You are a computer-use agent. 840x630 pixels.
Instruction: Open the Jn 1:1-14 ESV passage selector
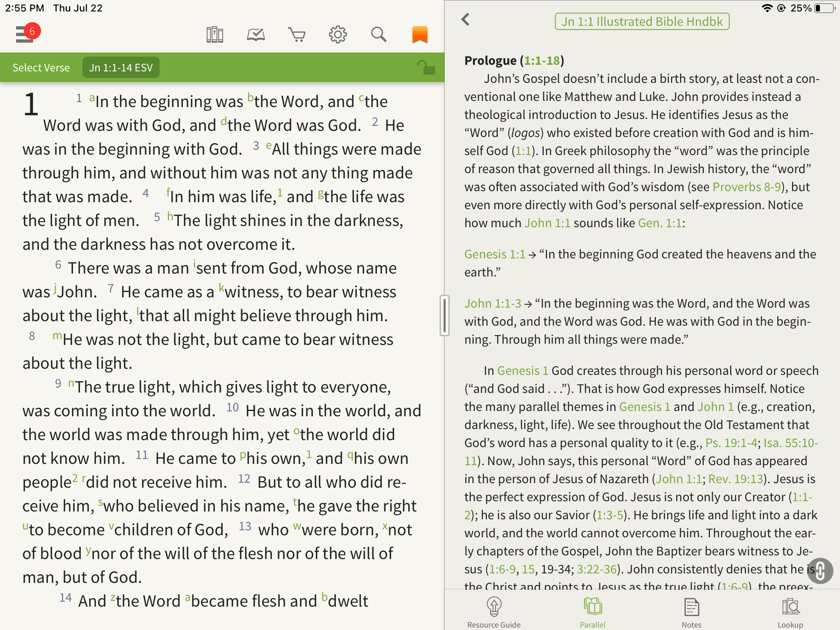point(121,68)
